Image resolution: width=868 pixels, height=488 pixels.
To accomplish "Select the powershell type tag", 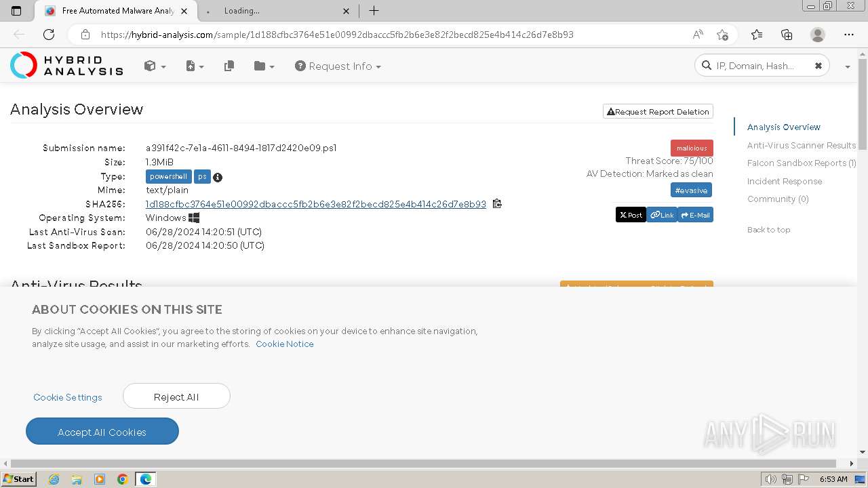I will [x=168, y=176].
